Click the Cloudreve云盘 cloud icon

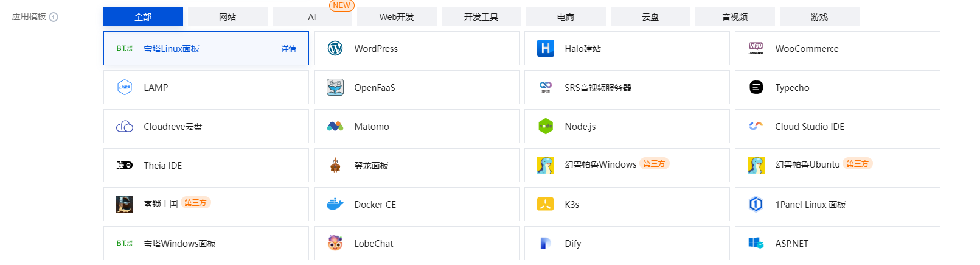click(125, 126)
